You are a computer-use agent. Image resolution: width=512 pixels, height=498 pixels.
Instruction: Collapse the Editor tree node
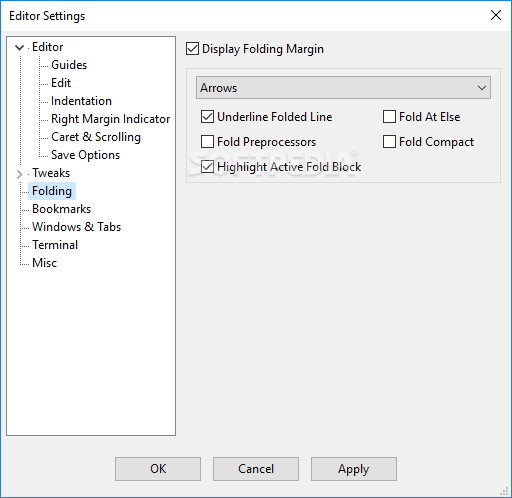(x=20, y=48)
